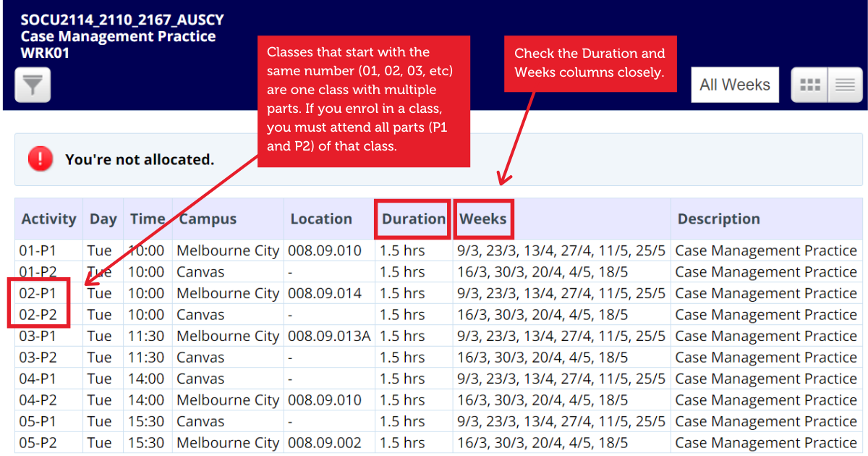This screenshot has height=456, width=868.
Task: Select location 008.09.002 in 05-P2 row
Action: [324, 443]
